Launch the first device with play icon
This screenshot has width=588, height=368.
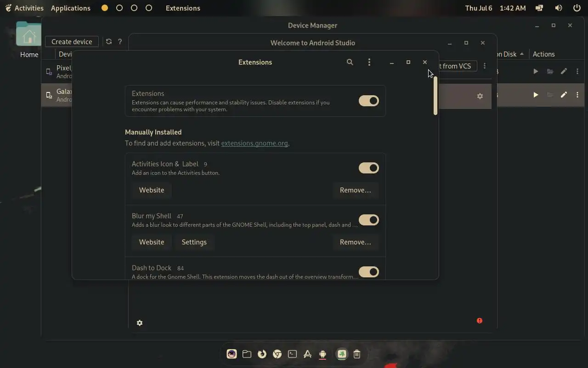[x=536, y=71]
